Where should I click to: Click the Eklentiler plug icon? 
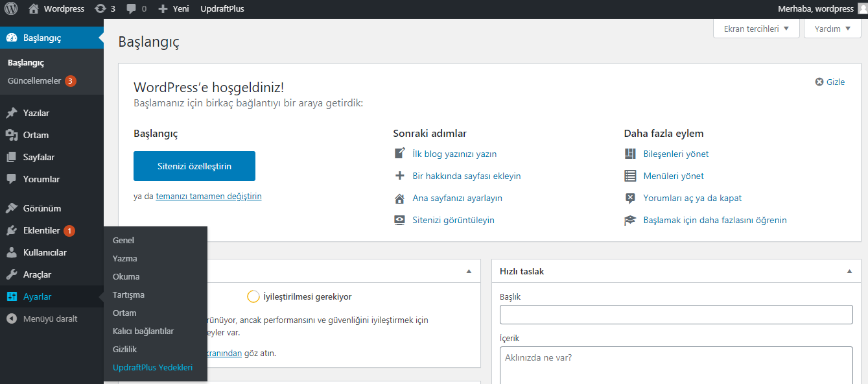12,230
